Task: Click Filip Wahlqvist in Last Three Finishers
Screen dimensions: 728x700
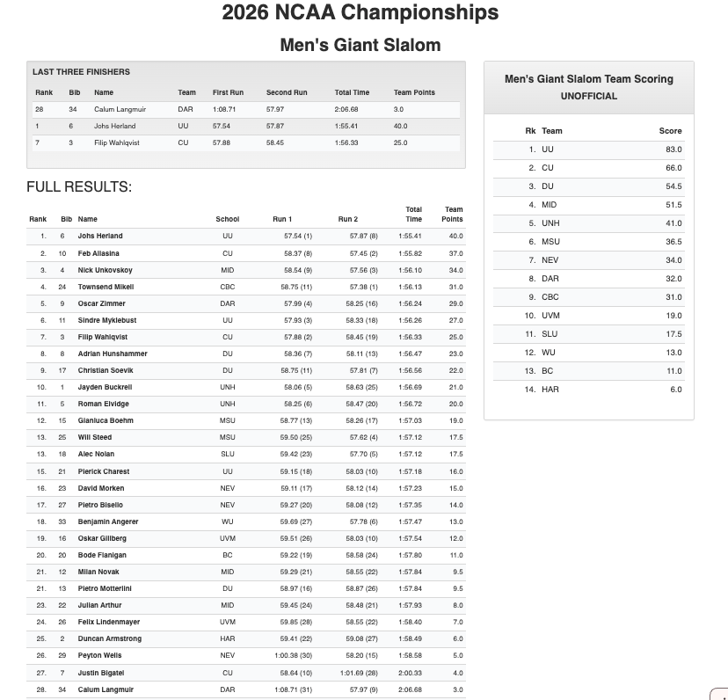Action: click(120, 142)
